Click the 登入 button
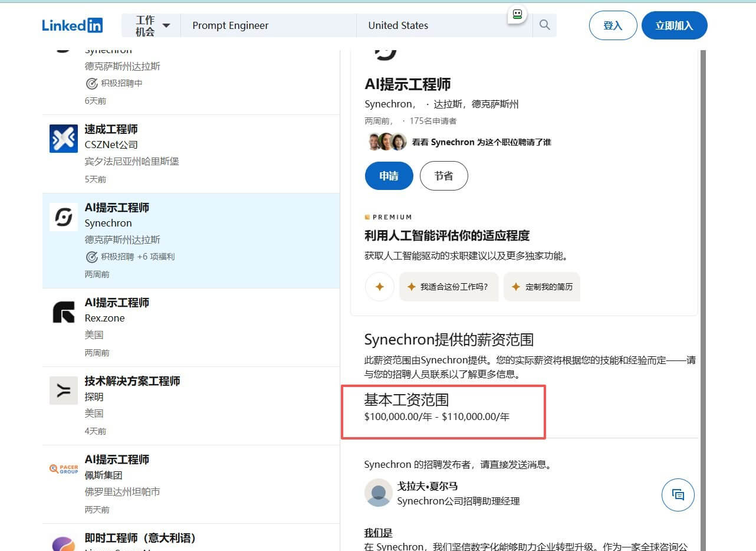Viewport: 756px width, 551px height. 613,25
